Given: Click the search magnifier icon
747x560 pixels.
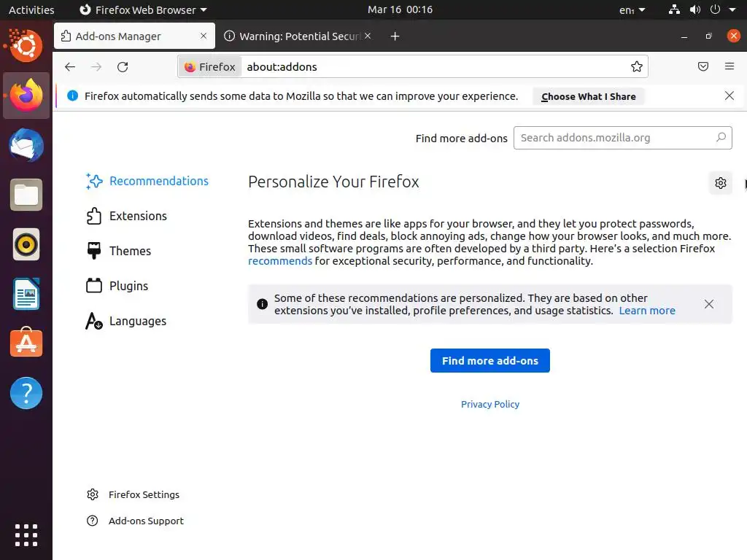Looking at the screenshot, I should coord(721,138).
